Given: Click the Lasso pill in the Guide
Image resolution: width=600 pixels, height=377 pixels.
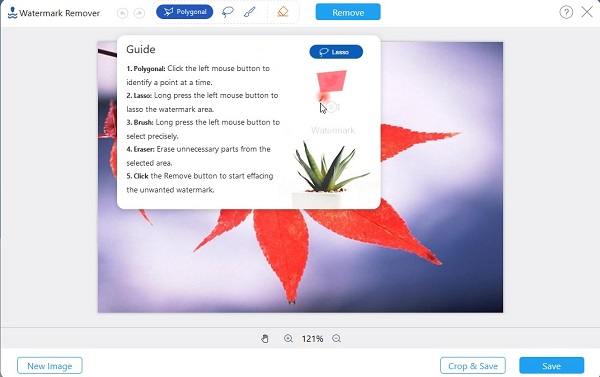Looking at the screenshot, I should coord(336,52).
